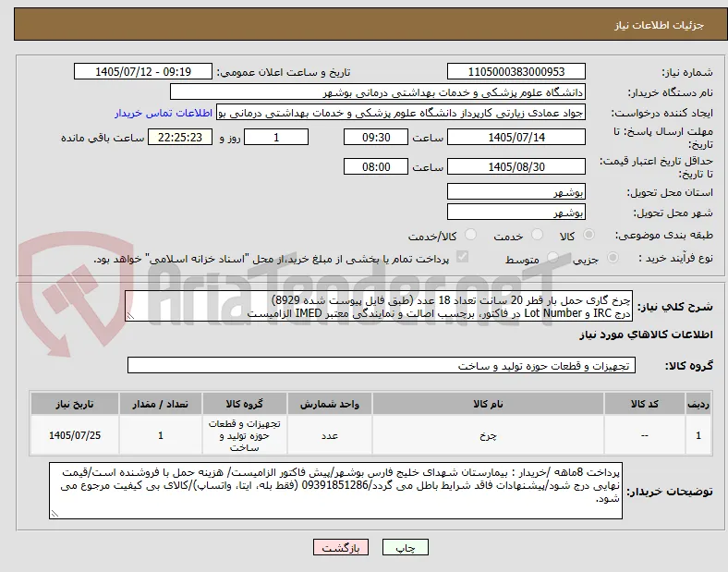This screenshot has height=572, width=728.
Task: Click the unit cell عدد
Action: point(330,435)
